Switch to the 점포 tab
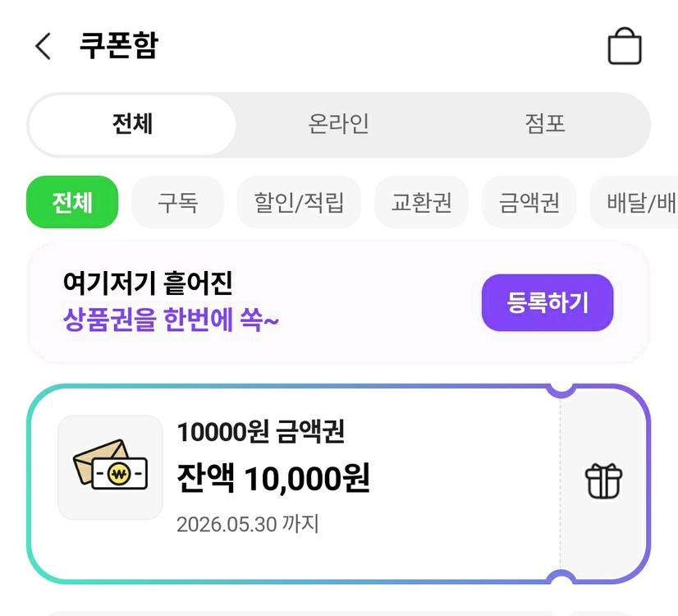Screen dimensions: 678x616 click(x=546, y=125)
